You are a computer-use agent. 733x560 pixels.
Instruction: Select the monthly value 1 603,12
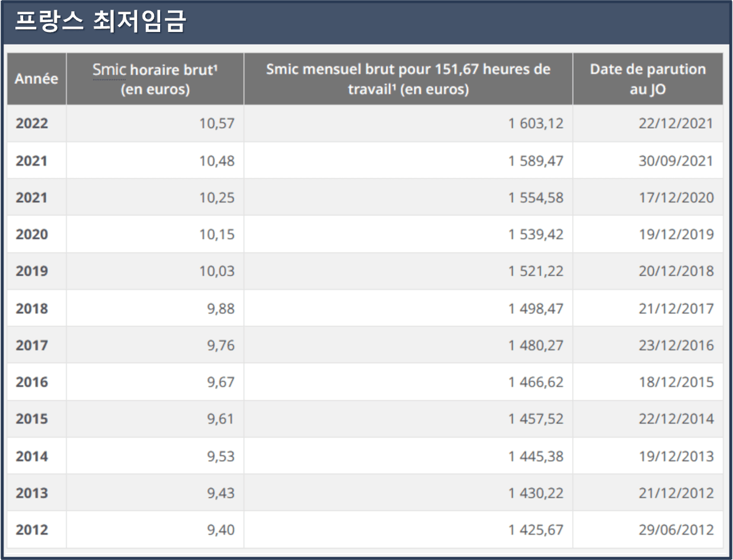point(536,124)
